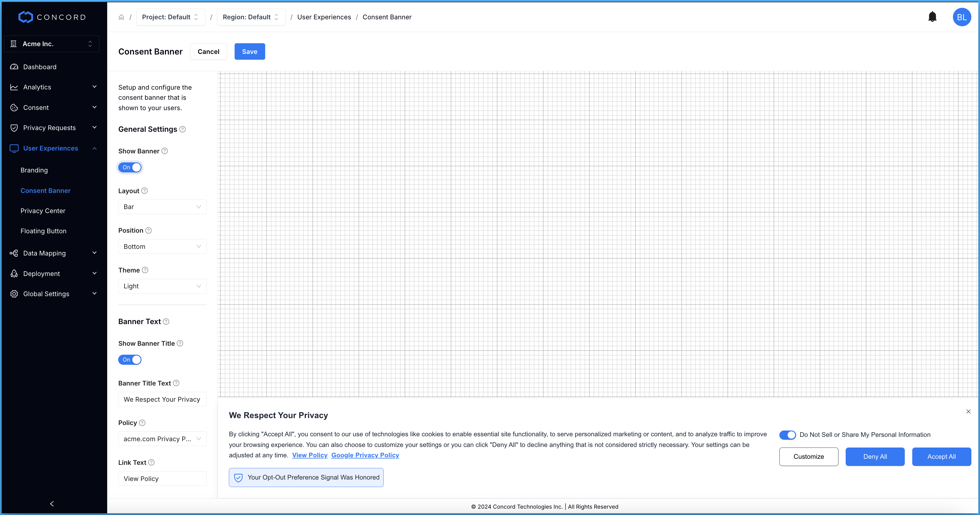980x515 pixels.
Task: Expand the Data Mapping chevron
Action: 95,253
